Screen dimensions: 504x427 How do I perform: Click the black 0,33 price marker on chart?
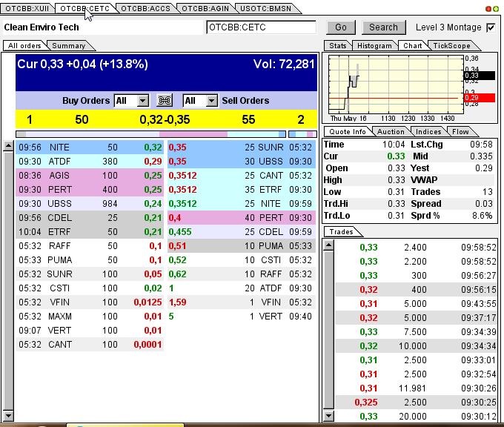471,76
